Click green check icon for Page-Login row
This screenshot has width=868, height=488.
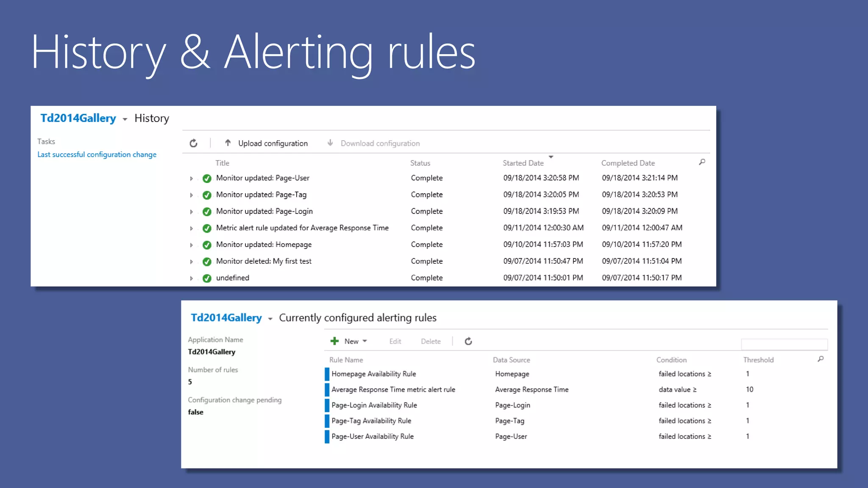[207, 211]
